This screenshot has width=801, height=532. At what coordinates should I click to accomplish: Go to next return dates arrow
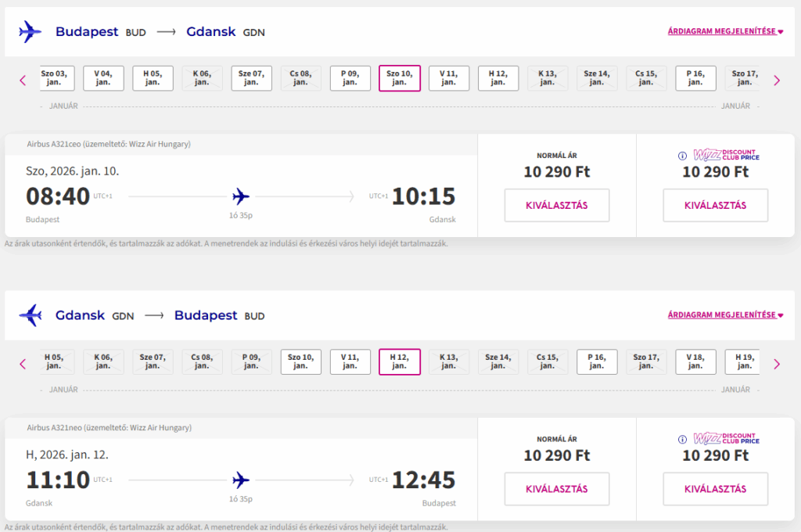776,364
